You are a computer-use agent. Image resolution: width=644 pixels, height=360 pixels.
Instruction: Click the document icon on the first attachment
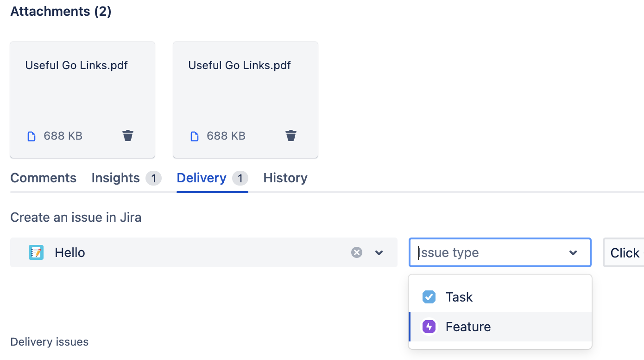click(31, 135)
